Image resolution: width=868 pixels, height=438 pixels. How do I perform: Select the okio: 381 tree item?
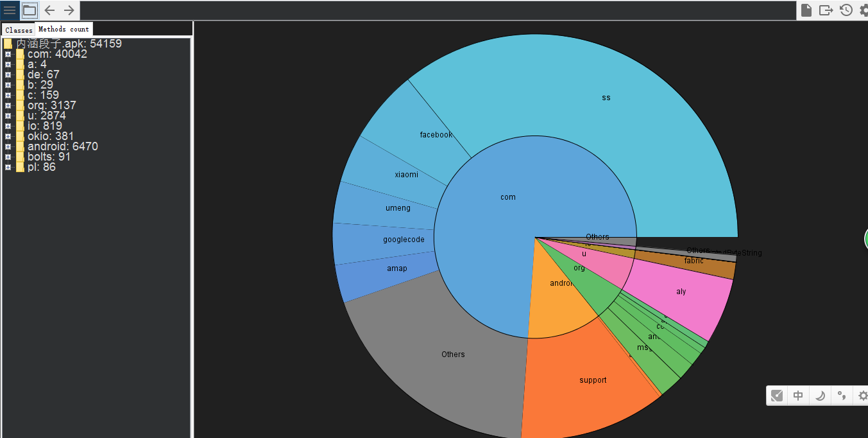pyautogui.click(x=50, y=136)
